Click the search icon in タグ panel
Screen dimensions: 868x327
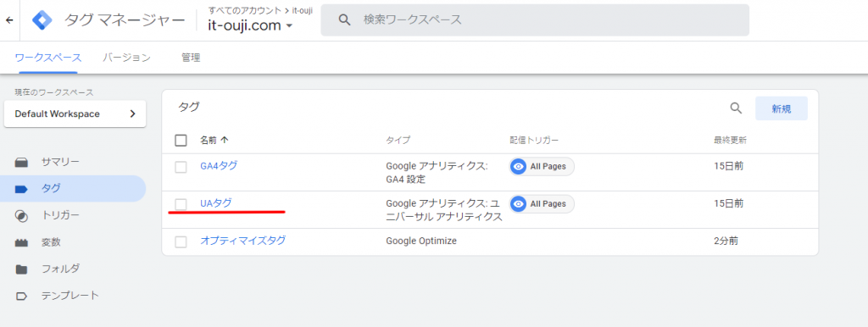(736, 108)
